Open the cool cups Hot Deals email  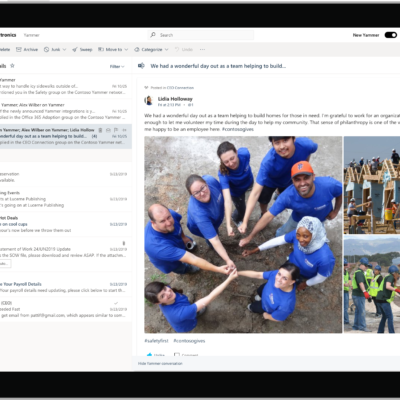pos(66,224)
